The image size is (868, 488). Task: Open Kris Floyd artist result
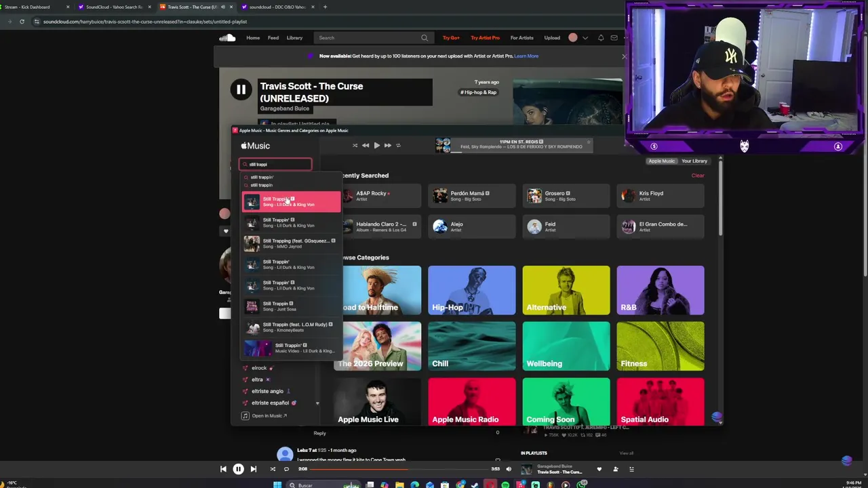click(660, 196)
